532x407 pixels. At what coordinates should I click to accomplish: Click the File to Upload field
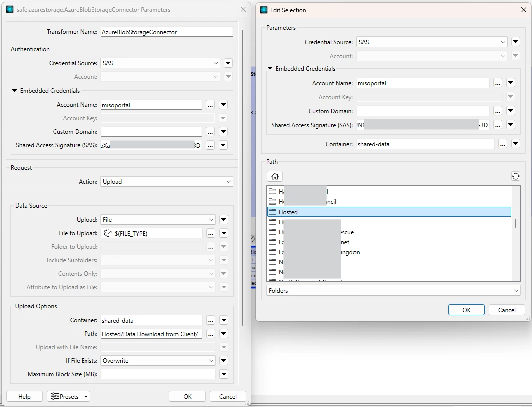coord(151,233)
